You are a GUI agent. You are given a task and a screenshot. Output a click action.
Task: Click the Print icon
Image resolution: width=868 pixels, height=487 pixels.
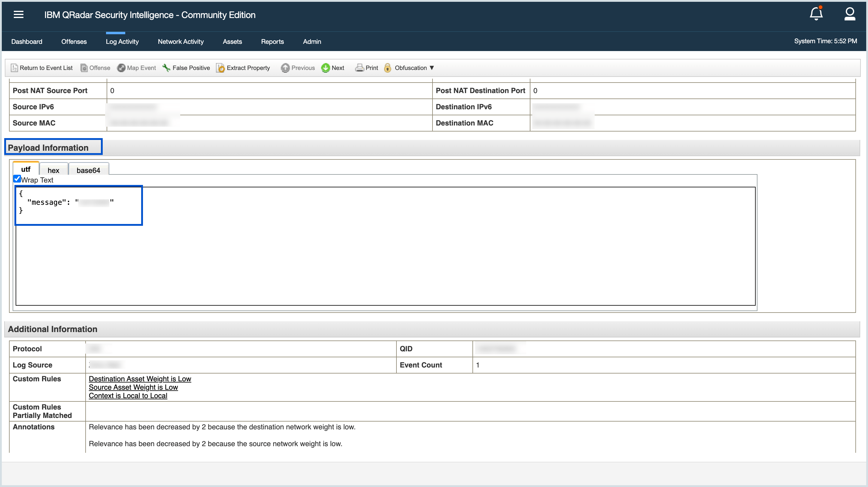click(x=360, y=68)
